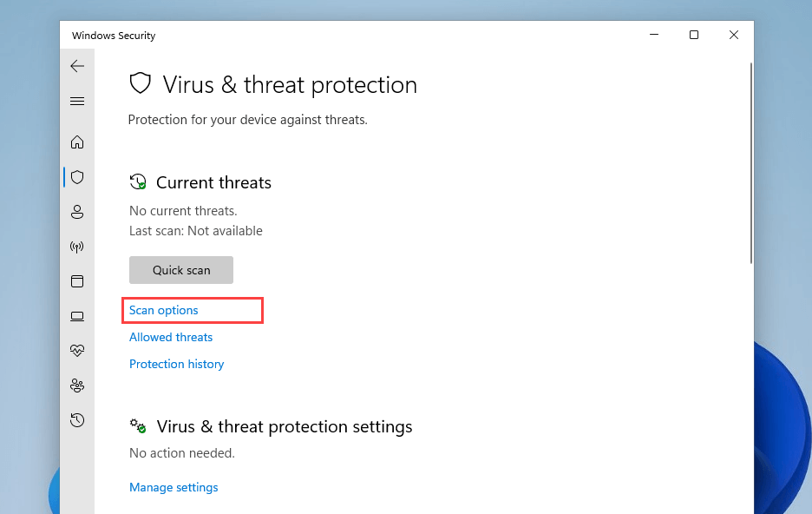Screen dimensions: 812x514
Task: Open the hamburger navigation menu
Action: pyautogui.click(x=77, y=102)
